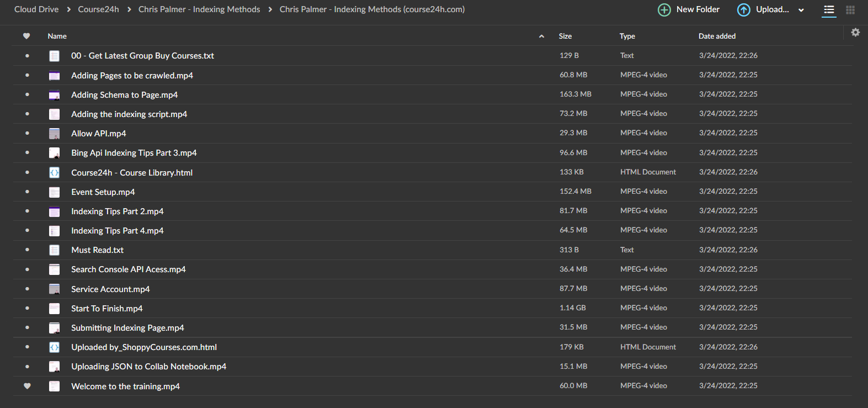Go to Course24h breadcrumb folder
Viewport: 868px width, 408px height.
coord(98,9)
